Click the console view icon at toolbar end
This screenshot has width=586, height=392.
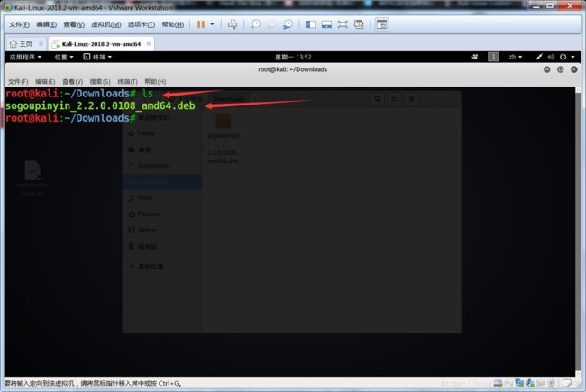point(381,24)
